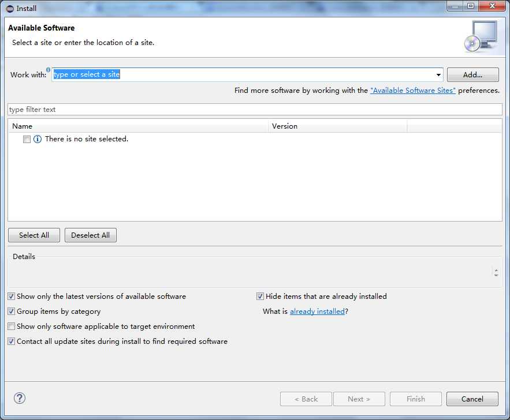
Task: Click the 'Available Software' heading text
Action: pos(42,28)
